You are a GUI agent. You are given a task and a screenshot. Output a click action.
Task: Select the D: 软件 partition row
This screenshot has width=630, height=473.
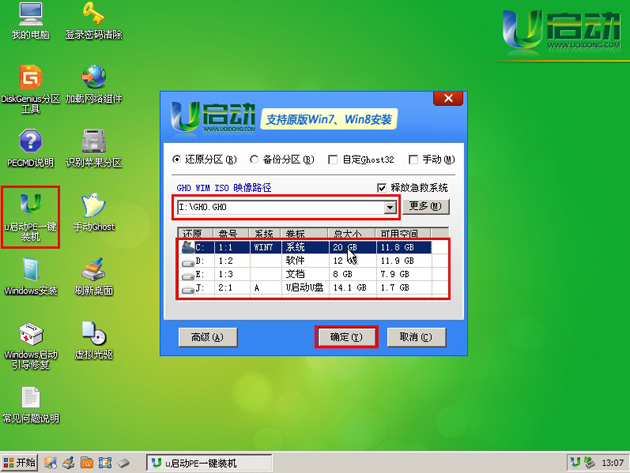pyautogui.click(x=305, y=261)
